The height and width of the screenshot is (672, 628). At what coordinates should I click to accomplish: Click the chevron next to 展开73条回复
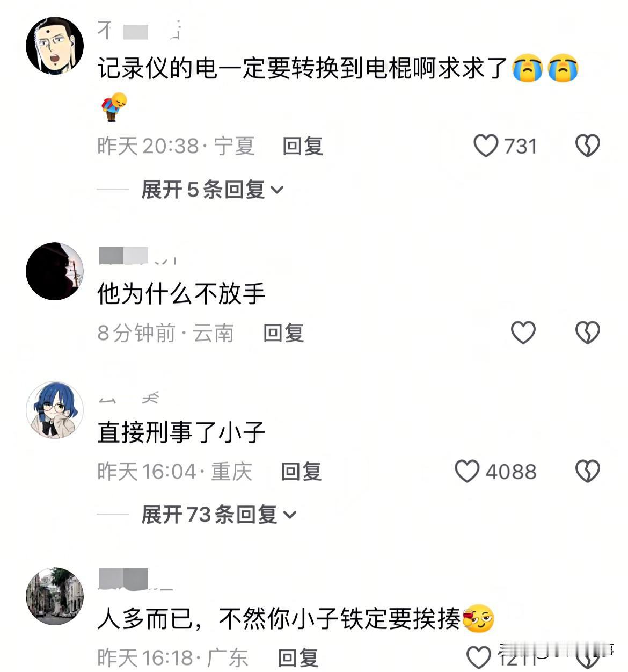coord(290,515)
